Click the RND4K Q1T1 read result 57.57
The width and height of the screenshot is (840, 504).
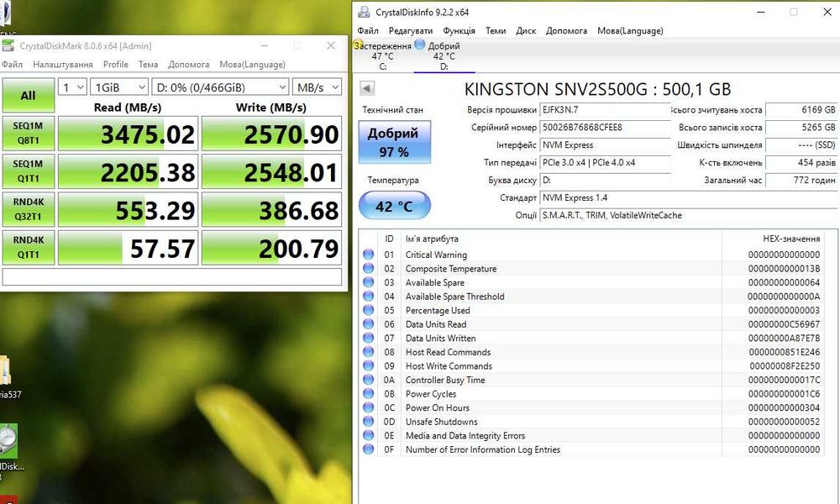[128, 248]
